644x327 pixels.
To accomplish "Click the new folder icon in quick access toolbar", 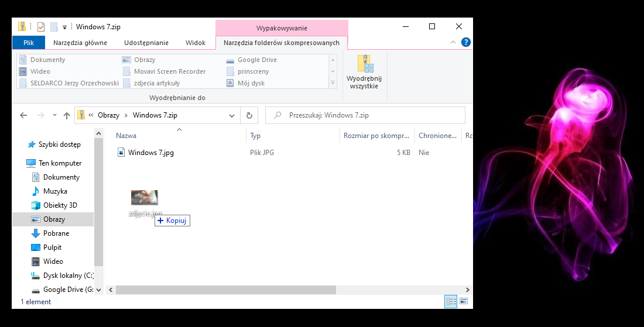I will point(54,27).
